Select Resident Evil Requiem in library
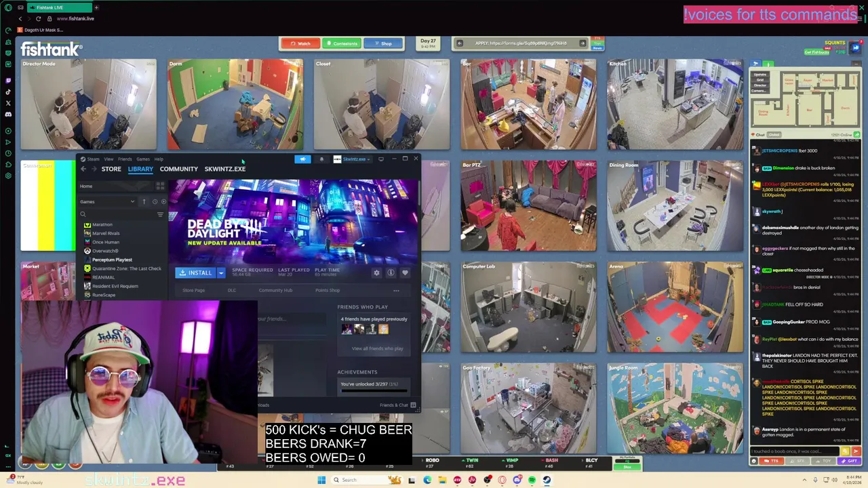The image size is (868, 488). click(115, 286)
